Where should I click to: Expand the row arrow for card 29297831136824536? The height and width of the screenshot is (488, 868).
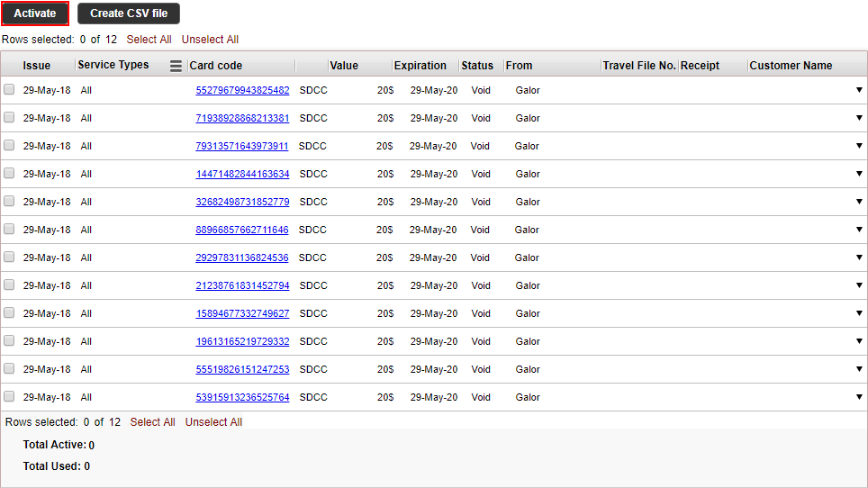tap(859, 258)
